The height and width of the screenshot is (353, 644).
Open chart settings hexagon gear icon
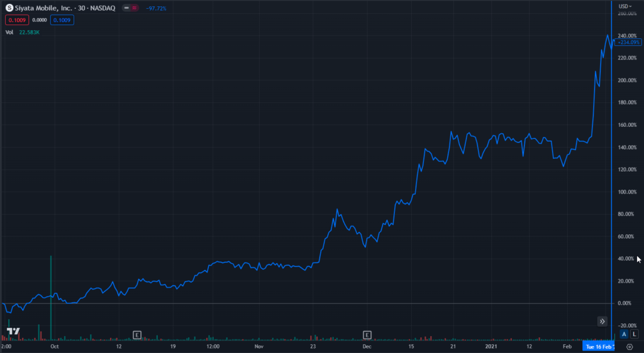[x=630, y=347]
